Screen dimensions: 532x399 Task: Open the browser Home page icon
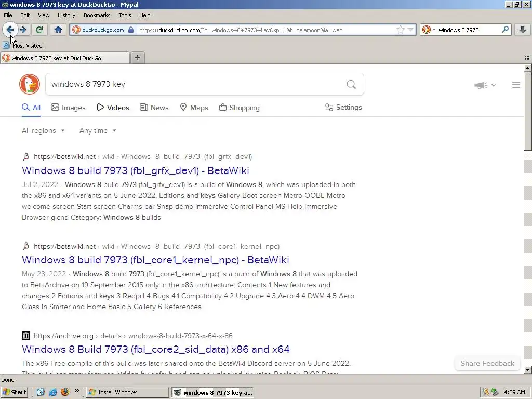[x=58, y=30]
